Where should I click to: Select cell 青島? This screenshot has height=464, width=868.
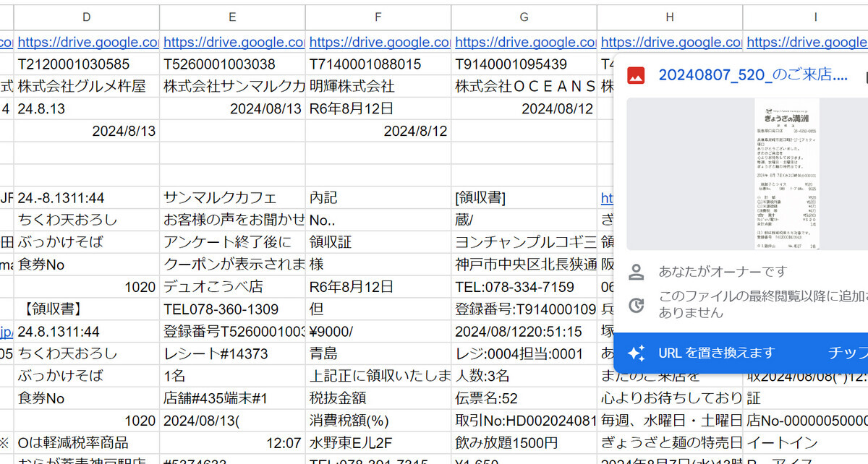click(378, 354)
